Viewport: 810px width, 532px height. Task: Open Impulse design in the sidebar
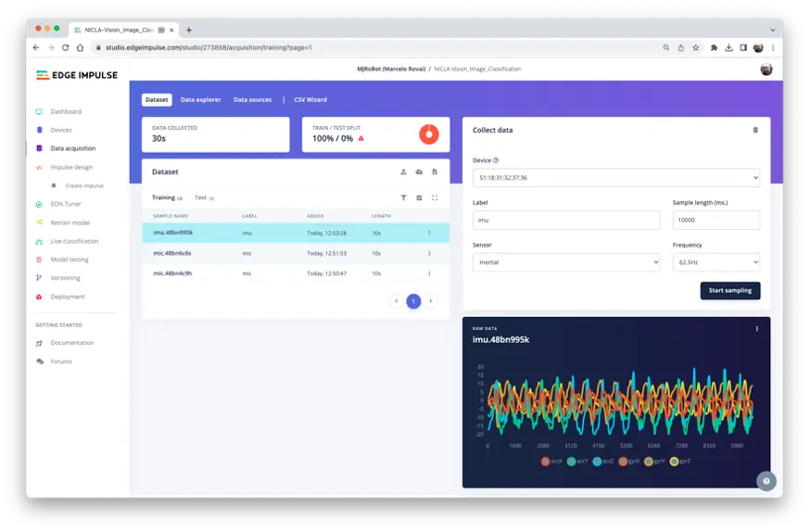pyautogui.click(x=71, y=167)
